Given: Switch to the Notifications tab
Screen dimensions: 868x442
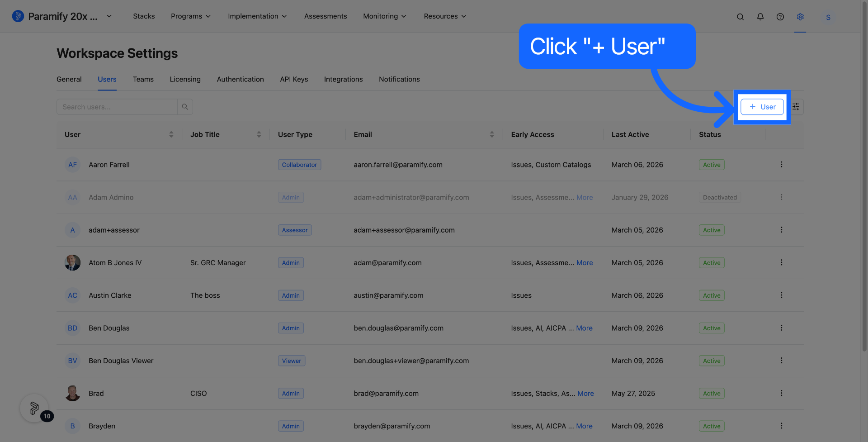Looking at the screenshot, I should [399, 79].
